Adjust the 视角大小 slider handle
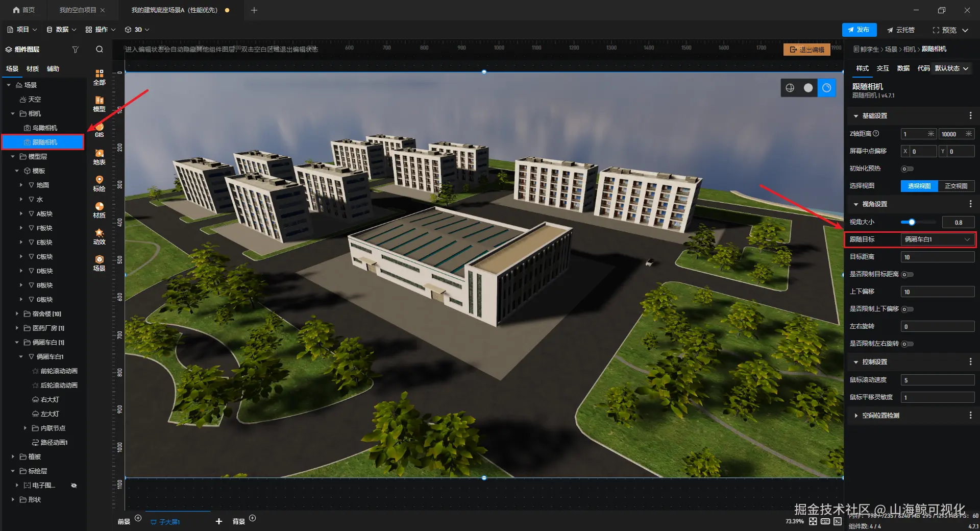The width and height of the screenshot is (980, 531). click(912, 222)
